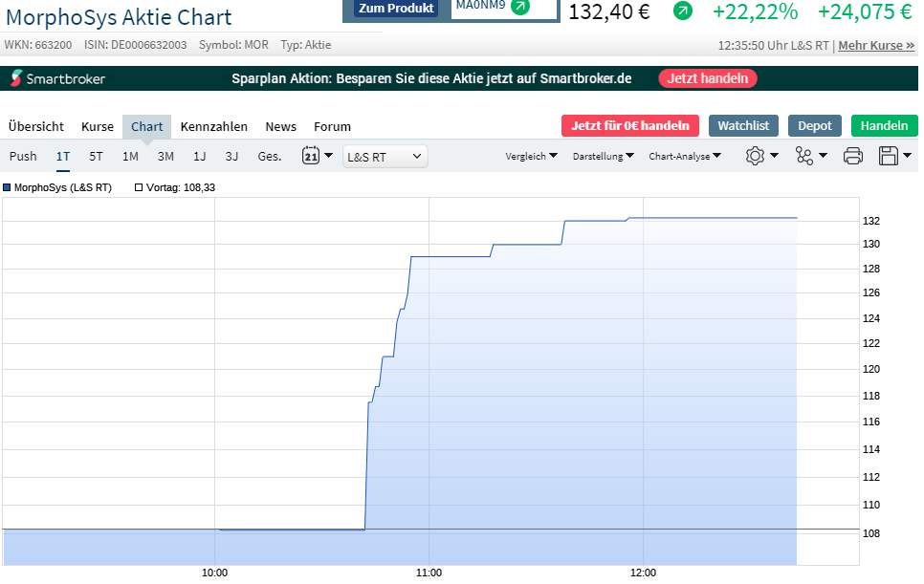Select the 3M time range
Image resolution: width=924 pixels, height=584 pixels.
[165, 156]
